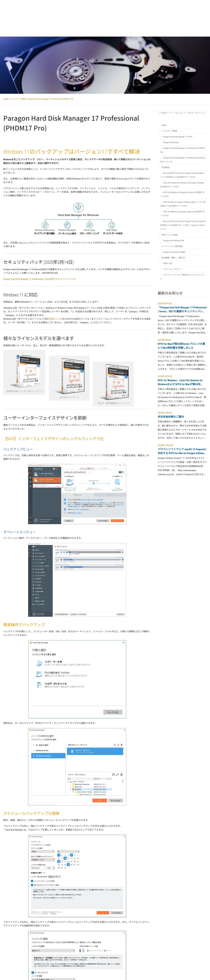
Task: Choose フォルダーまたはファイル backup target option
Action: [x=55, y=684]
